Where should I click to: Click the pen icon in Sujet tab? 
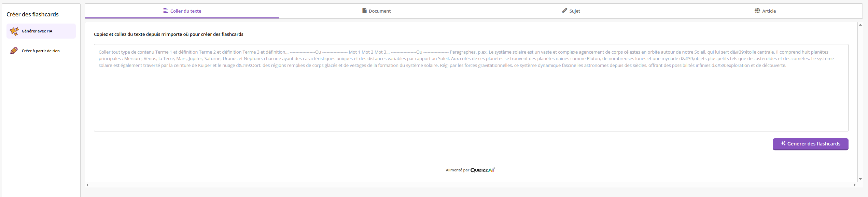(564, 11)
